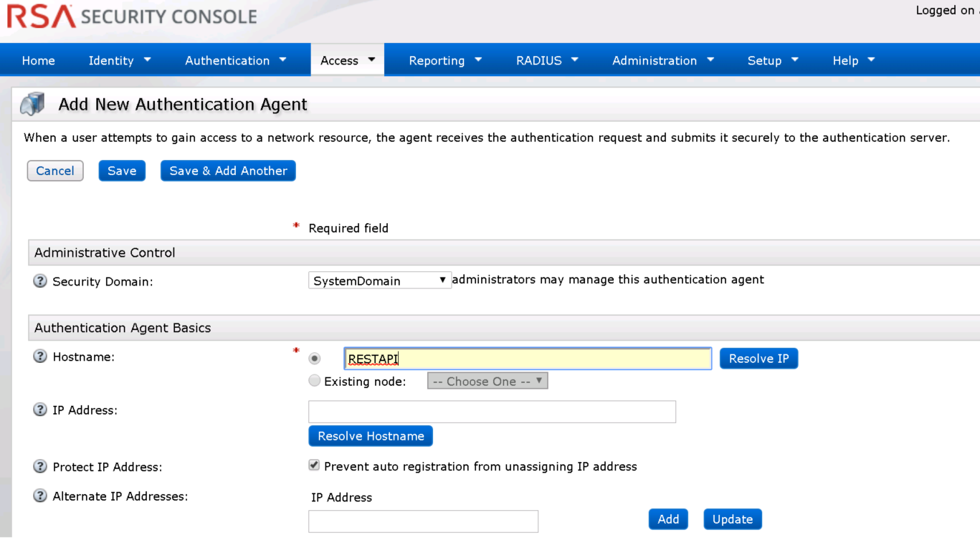
Task: Click into the IP Address text field
Action: (x=492, y=412)
